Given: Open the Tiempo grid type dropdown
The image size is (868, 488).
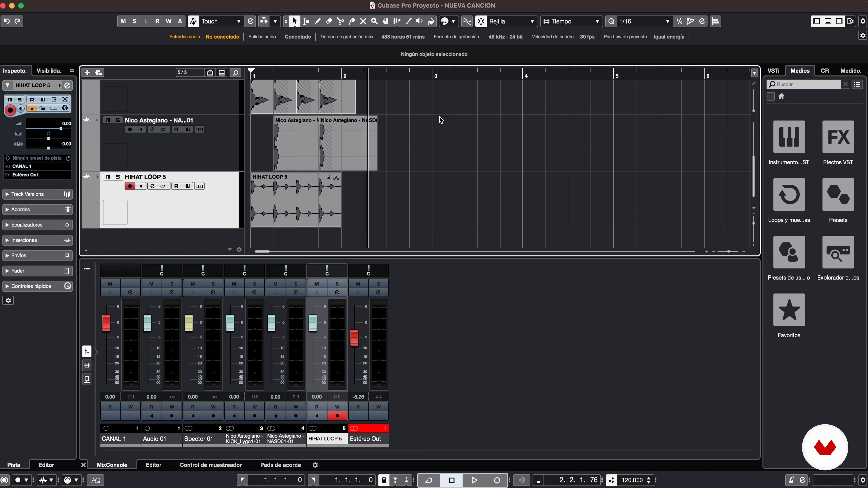Looking at the screenshot, I should pyautogui.click(x=571, y=21).
